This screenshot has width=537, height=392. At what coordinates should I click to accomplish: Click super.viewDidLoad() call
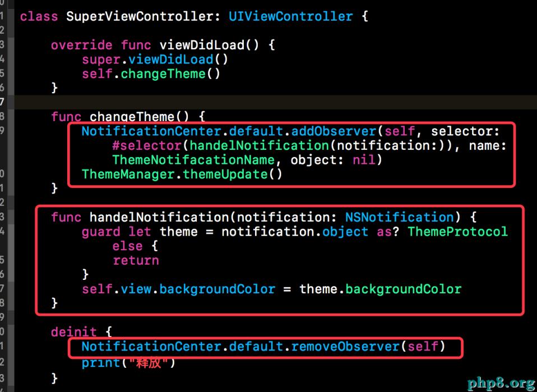155,59
